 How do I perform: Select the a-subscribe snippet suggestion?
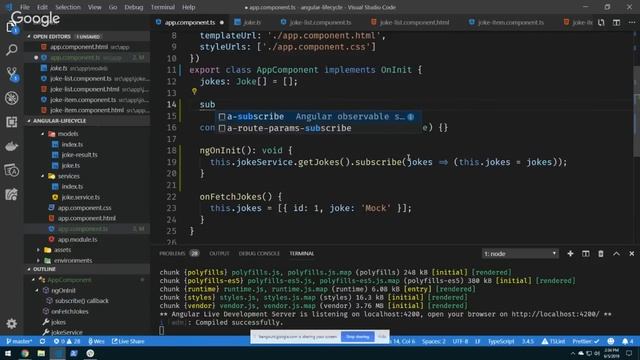pyautogui.click(x=318, y=117)
